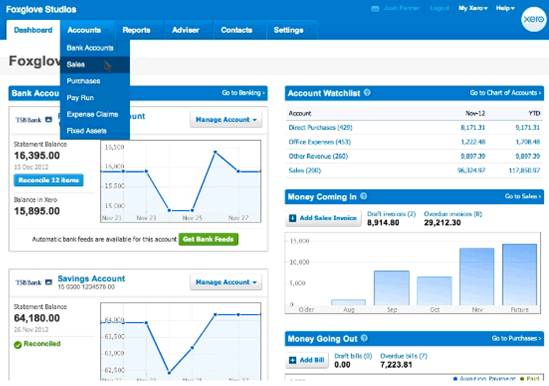
Task: Click the card icon beside Savings Account's TSB Bank
Action: coord(49,282)
